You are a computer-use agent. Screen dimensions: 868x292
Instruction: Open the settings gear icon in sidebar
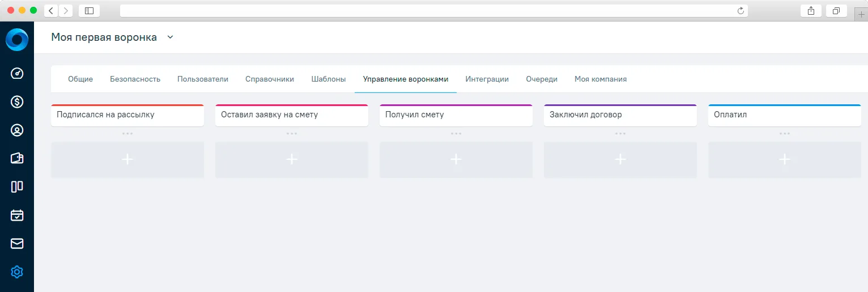point(17,272)
